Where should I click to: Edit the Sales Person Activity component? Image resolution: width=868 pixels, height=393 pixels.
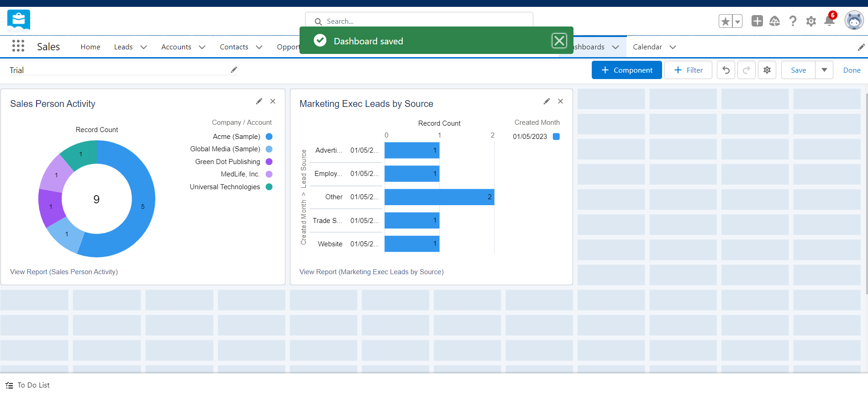coord(259,101)
